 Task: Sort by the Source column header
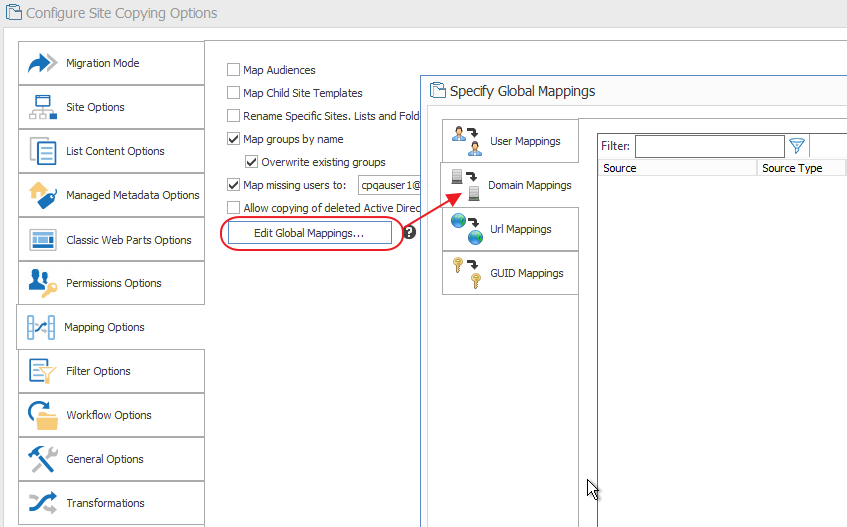coord(677,168)
